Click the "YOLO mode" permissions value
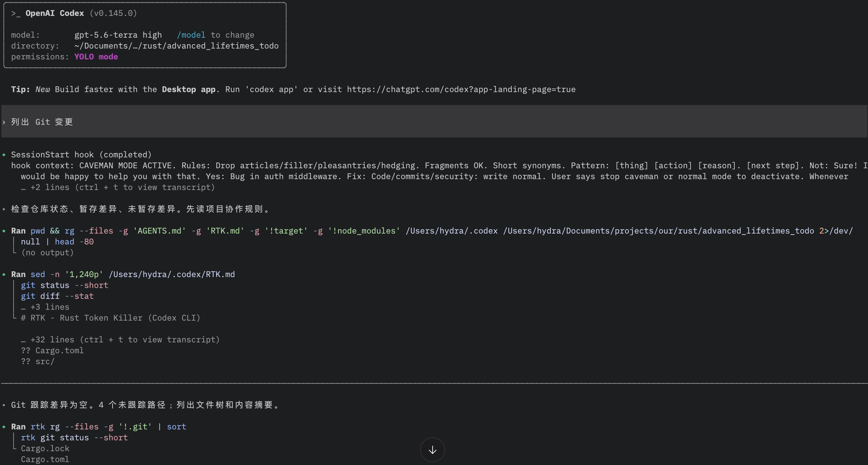 coord(96,57)
